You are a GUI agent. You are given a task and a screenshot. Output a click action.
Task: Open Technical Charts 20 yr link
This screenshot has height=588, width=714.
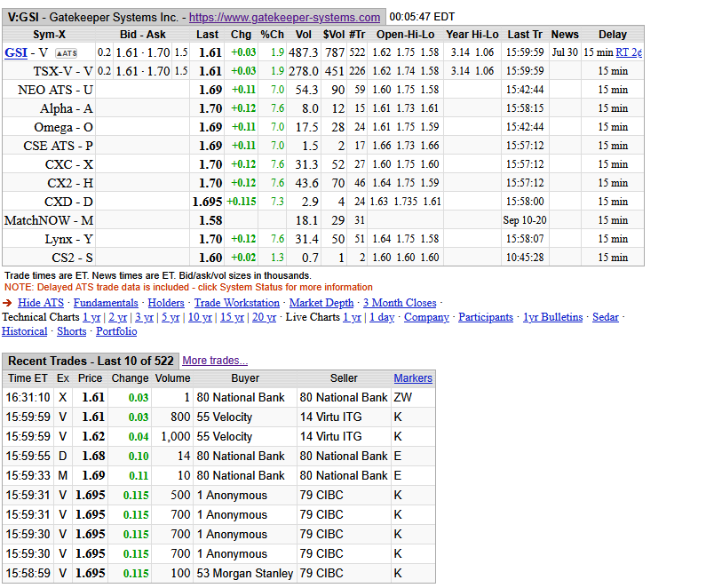click(x=264, y=317)
